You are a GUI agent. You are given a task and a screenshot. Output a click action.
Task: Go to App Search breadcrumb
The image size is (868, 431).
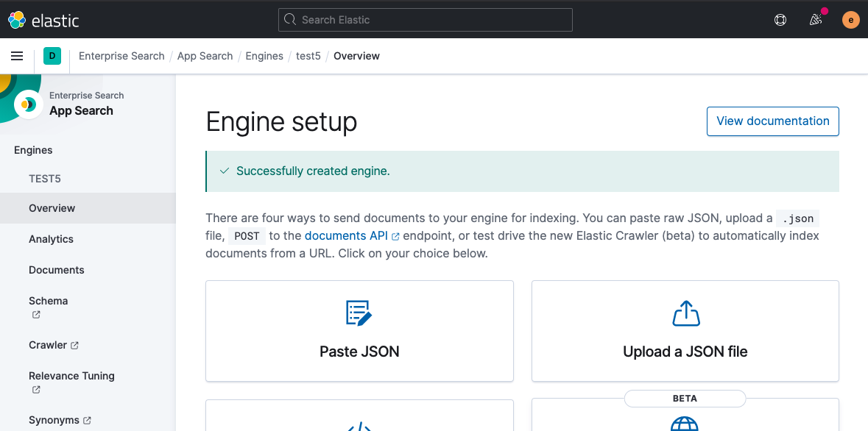point(205,56)
